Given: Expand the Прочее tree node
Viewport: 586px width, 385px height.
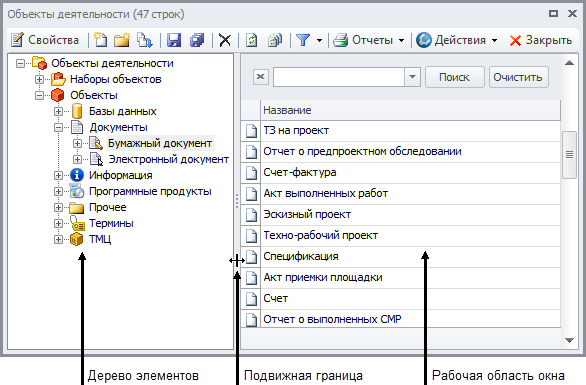Looking at the screenshot, I should tap(58, 207).
